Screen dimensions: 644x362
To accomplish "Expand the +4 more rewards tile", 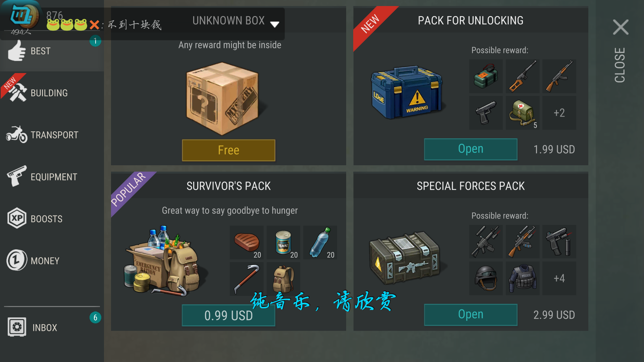I will (559, 279).
